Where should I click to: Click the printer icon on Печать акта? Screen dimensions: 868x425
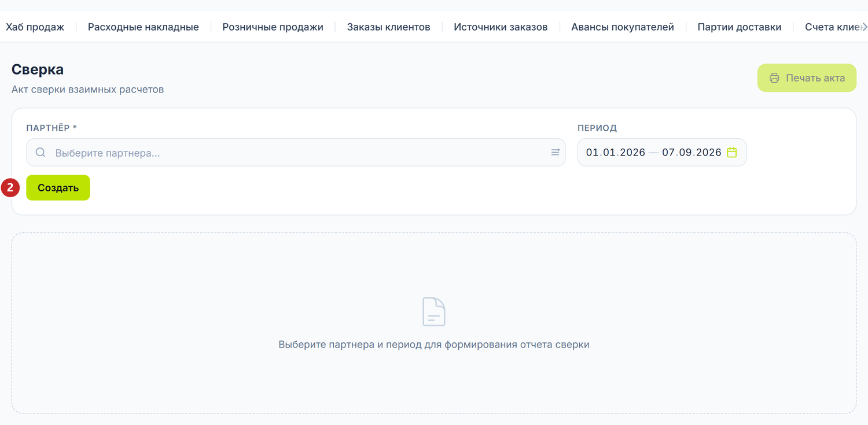[774, 78]
